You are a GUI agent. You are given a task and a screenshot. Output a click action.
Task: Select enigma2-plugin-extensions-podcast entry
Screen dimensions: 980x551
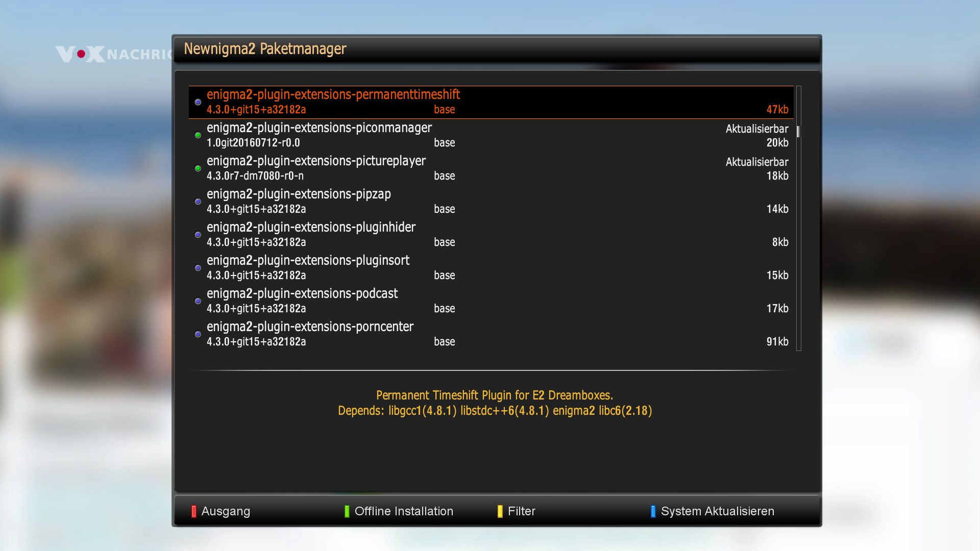[491, 301]
